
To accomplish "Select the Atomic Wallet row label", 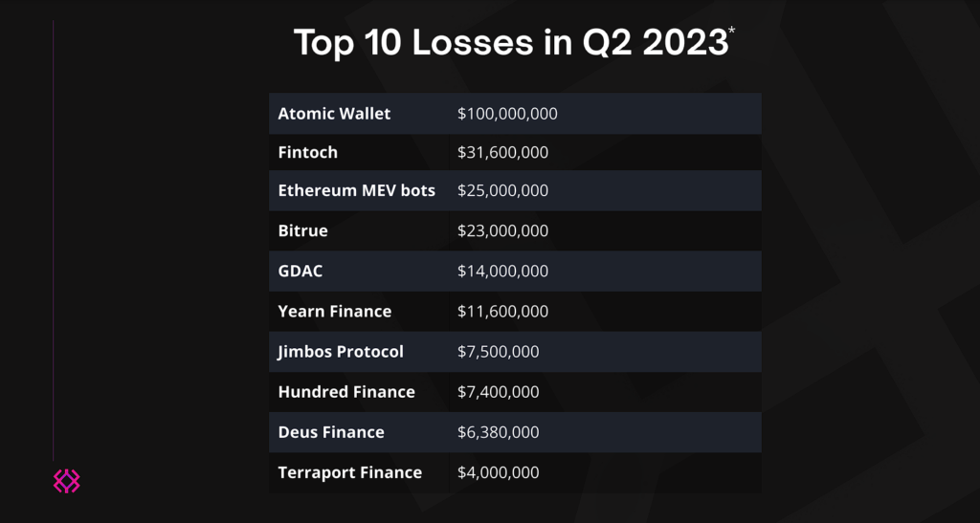I will coord(334,114).
